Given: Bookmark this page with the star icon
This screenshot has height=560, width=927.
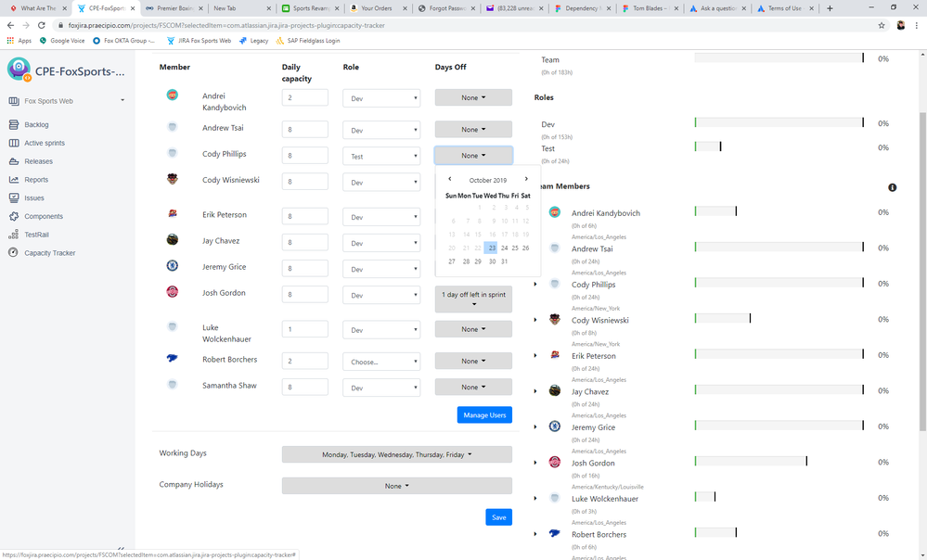Looking at the screenshot, I should point(882,25).
